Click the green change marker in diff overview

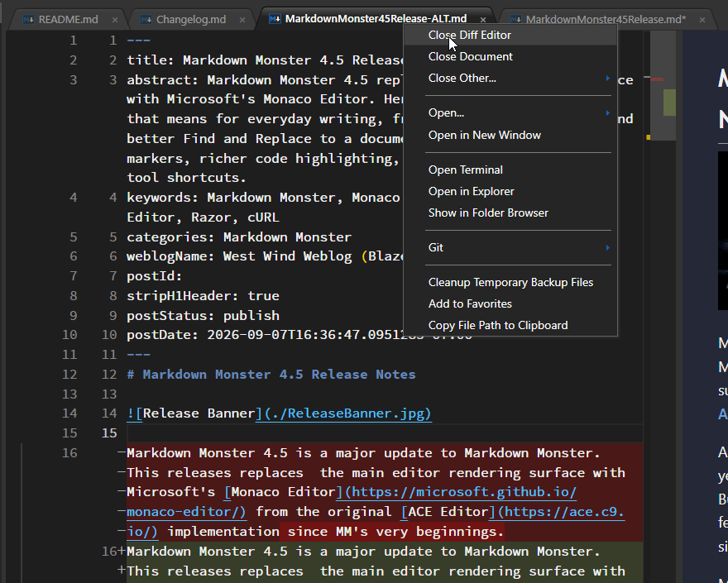tap(669, 103)
